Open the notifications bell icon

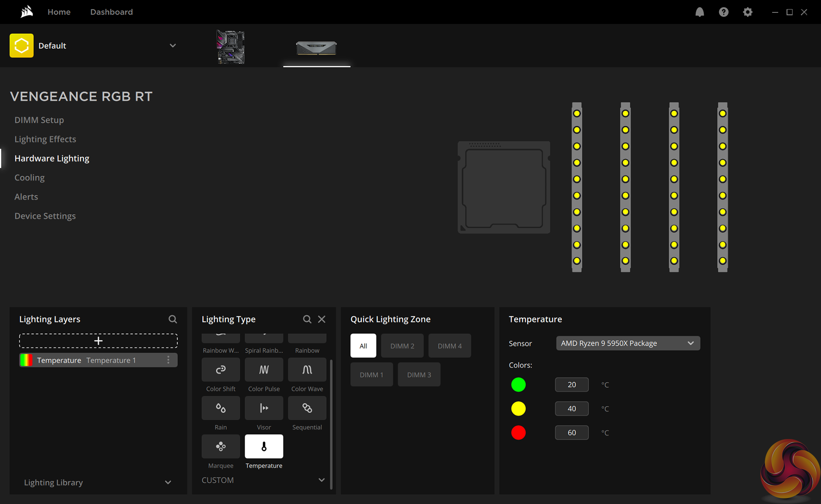click(700, 12)
